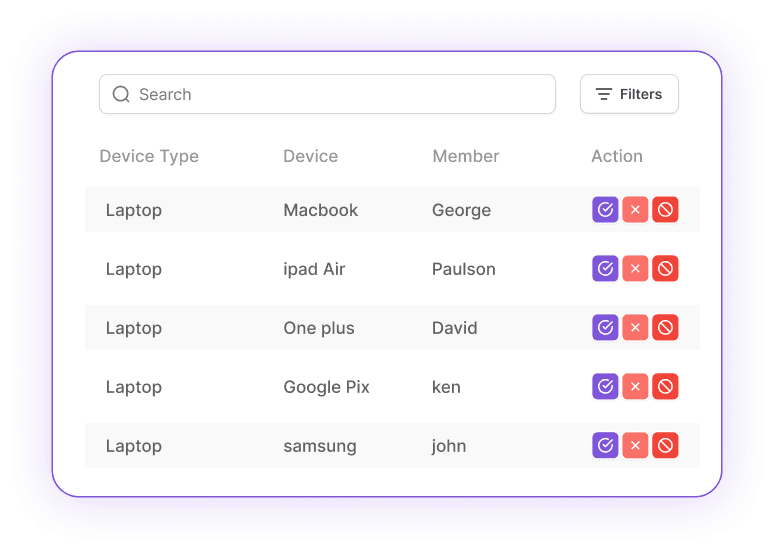
Task: Block George's Macbook with the red ban icon
Action: (x=665, y=210)
